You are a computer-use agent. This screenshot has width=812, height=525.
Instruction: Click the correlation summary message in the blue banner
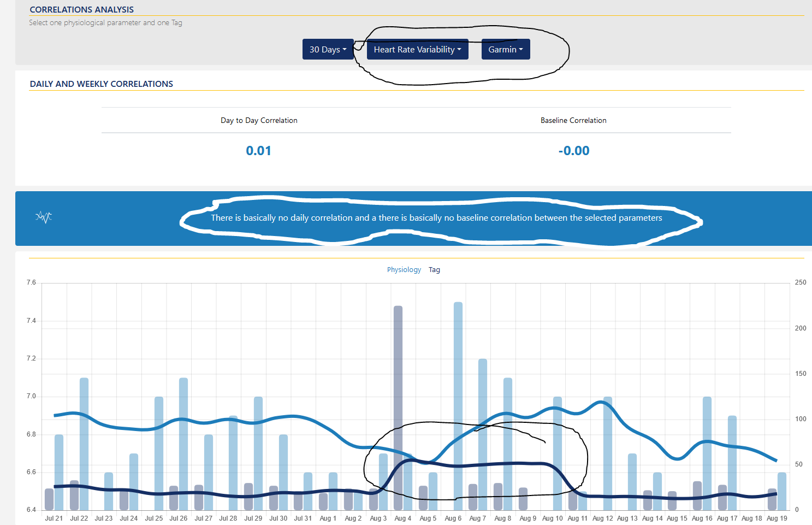click(x=436, y=217)
